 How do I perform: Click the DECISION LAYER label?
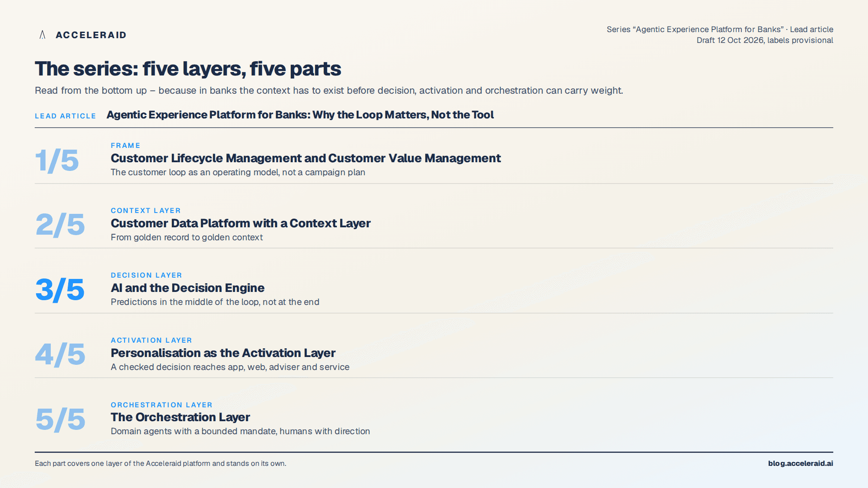pos(146,275)
